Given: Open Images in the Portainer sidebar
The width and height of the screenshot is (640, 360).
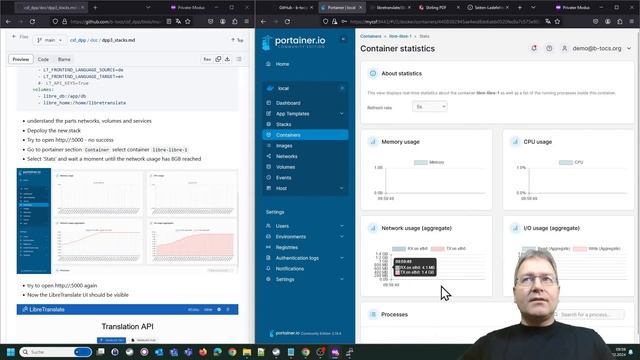Looking at the screenshot, I should pos(284,146).
